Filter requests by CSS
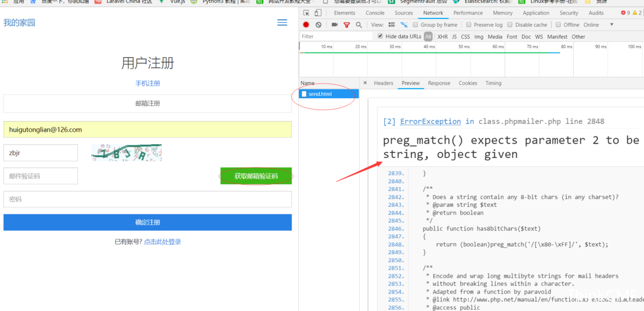Screen dimensions: 644x311 [465, 36]
